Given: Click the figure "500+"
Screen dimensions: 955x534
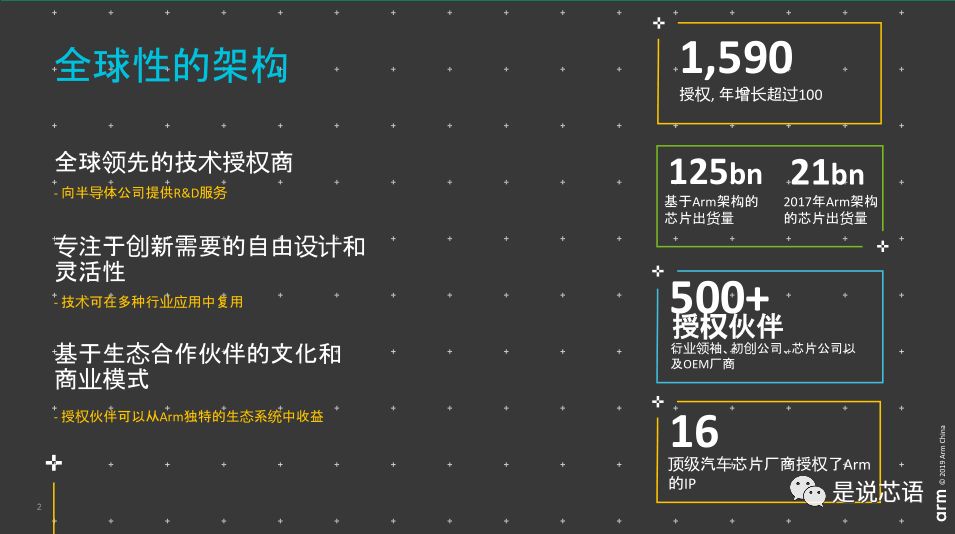Looking at the screenshot, I should pos(719,296).
